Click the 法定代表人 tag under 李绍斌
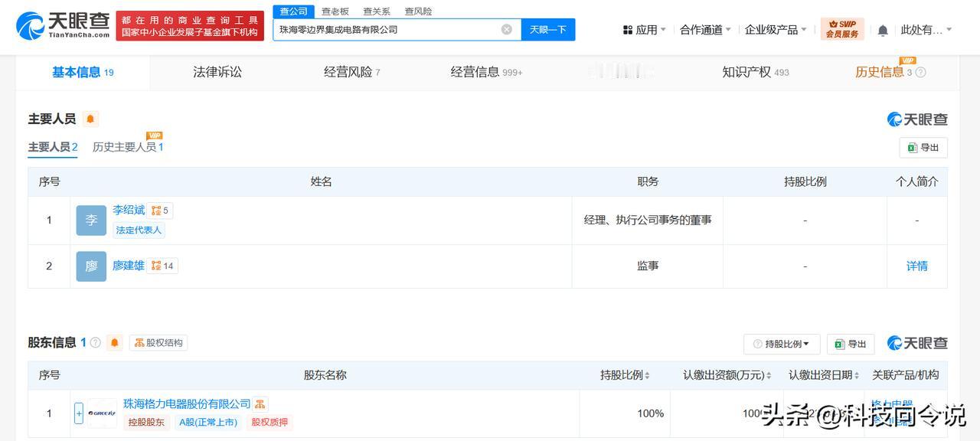 (x=139, y=230)
